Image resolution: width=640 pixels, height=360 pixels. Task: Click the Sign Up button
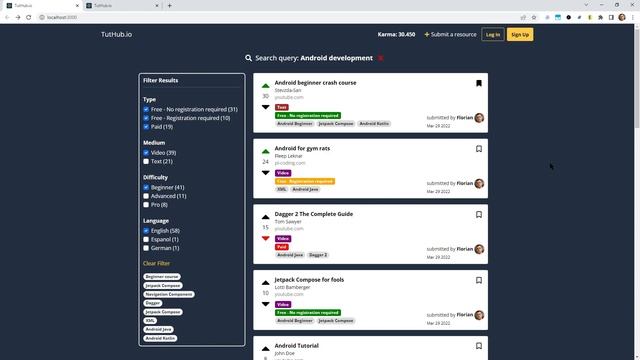520,34
